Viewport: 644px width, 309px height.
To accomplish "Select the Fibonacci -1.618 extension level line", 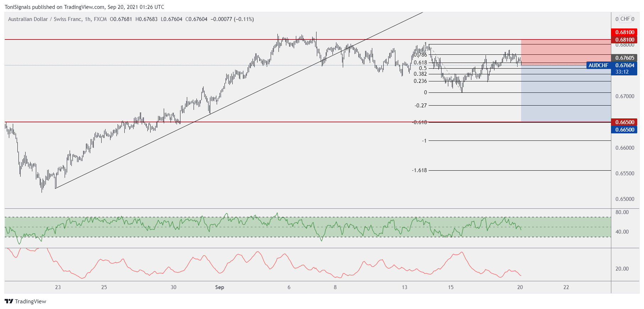I will coord(519,171).
